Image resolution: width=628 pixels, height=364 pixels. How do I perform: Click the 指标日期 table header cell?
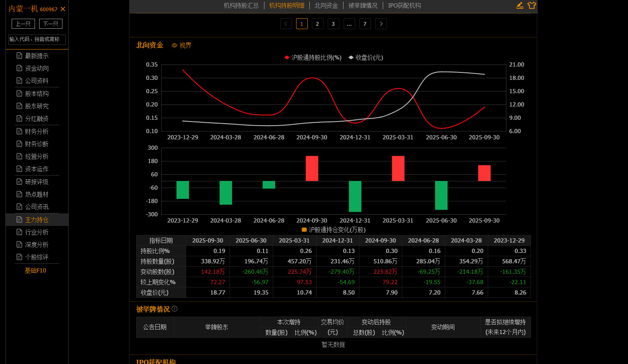click(161, 240)
